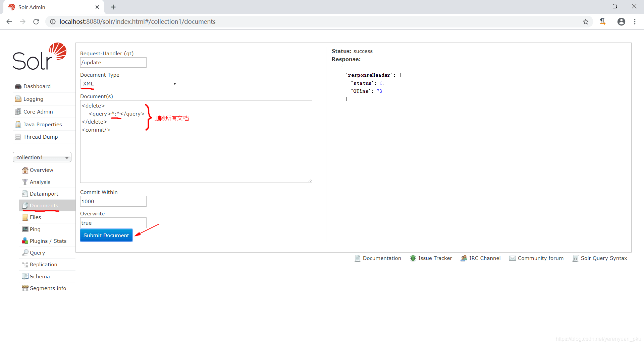Click the site information icon
This screenshot has height=345, width=644.
click(53, 22)
